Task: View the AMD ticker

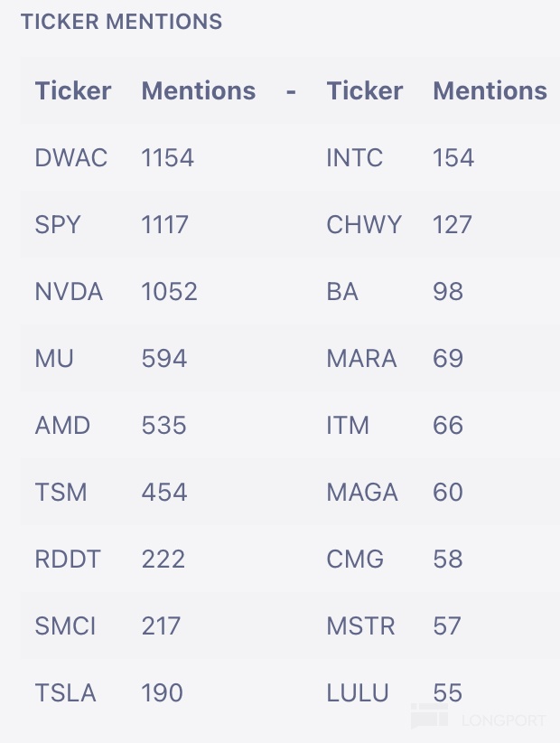Action: [62, 426]
